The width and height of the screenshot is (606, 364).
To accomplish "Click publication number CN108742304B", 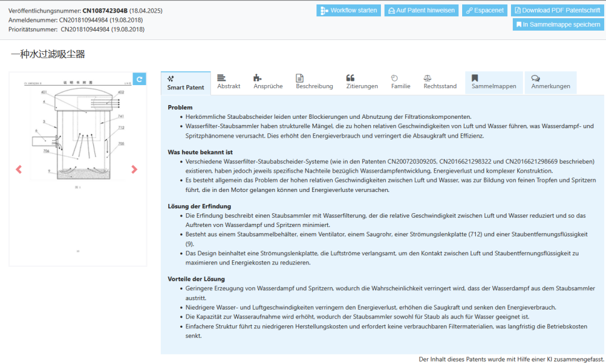I will click(x=104, y=11).
